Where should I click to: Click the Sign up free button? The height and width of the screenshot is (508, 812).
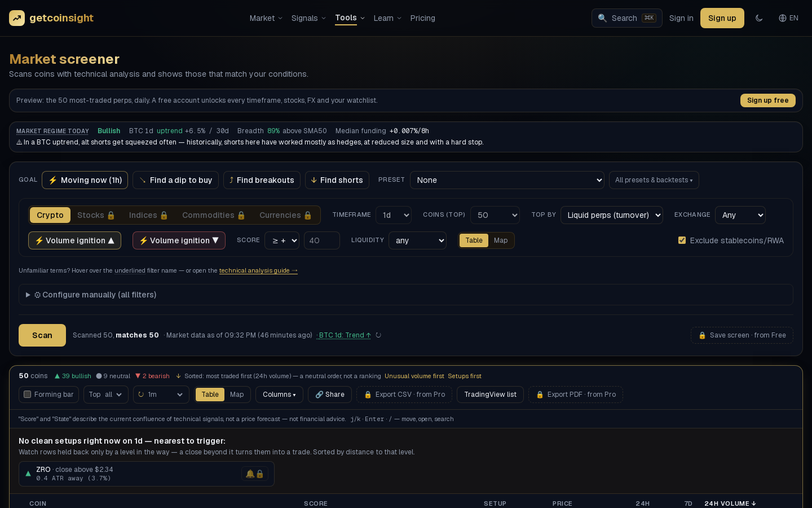click(768, 100)
